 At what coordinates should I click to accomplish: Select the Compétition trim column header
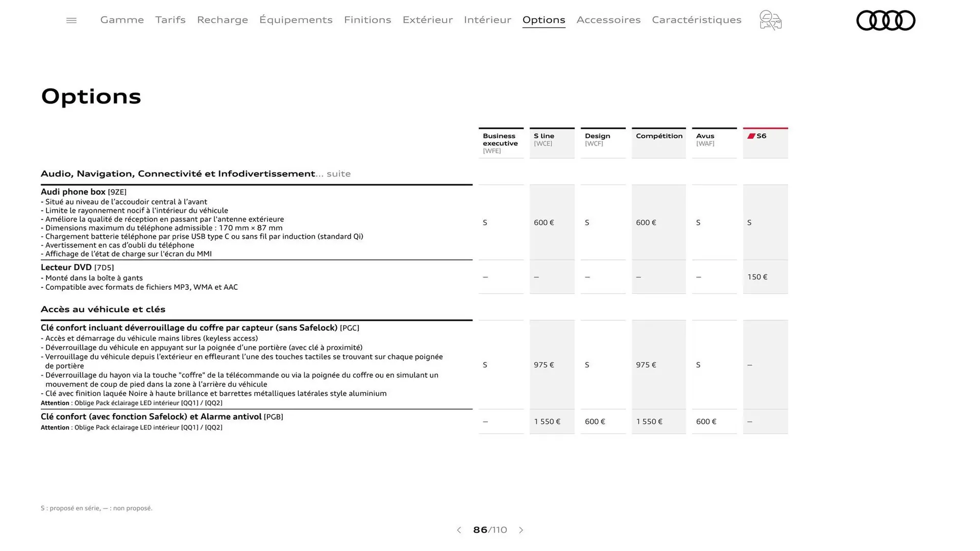659,136
